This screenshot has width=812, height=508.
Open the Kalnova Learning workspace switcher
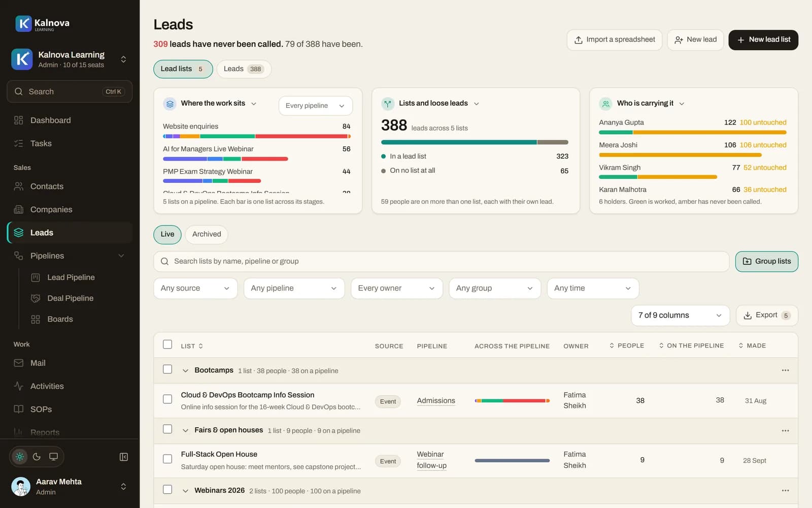pos(70,59)
